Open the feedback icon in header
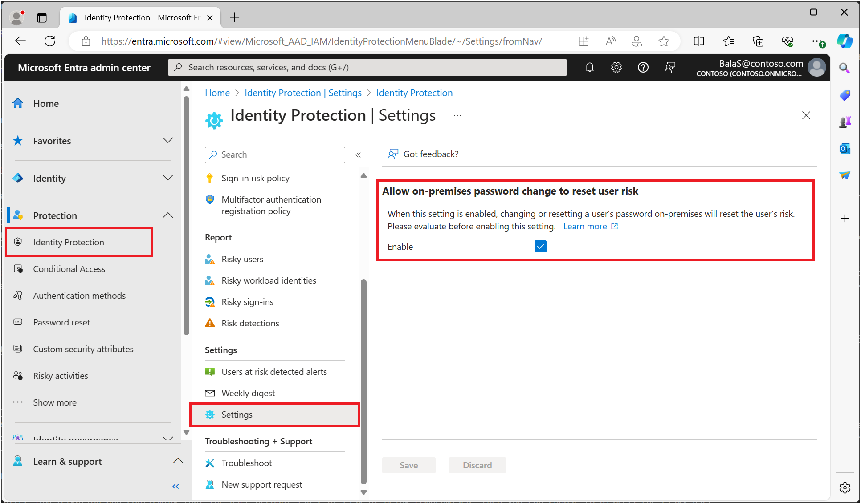Image resolution: width=861 pixels, height=504 pixels. pyautogui.click(x=669, y=67)
